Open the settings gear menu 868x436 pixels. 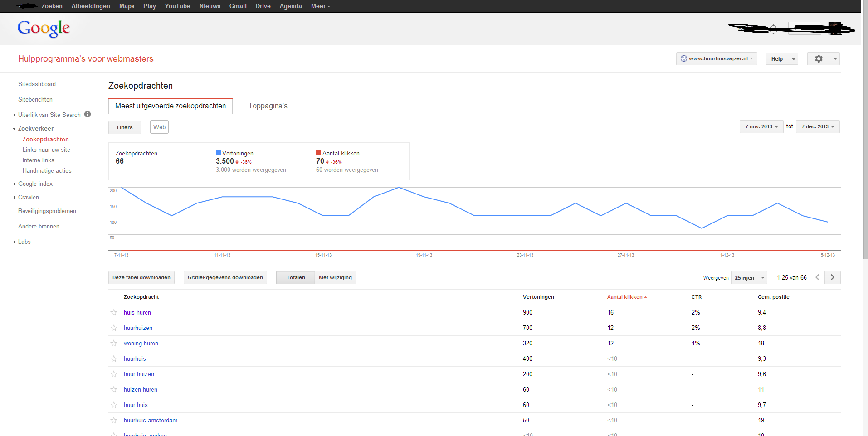[823, 59]
